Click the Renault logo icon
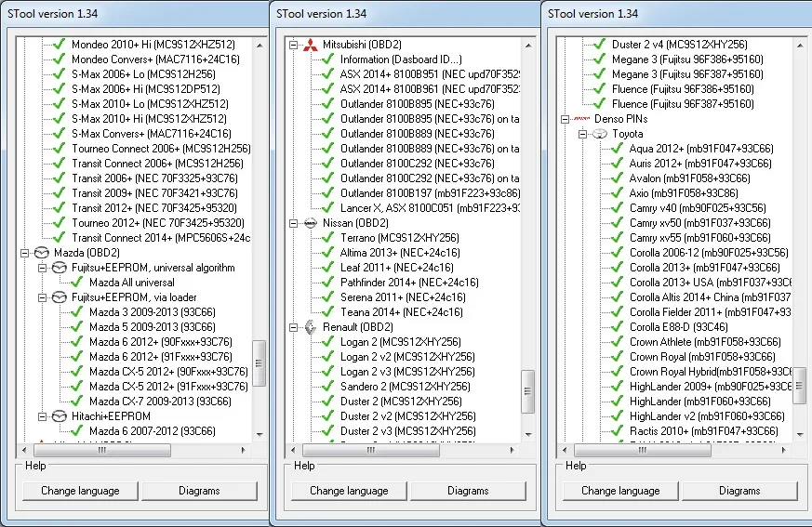 [310, 327]
